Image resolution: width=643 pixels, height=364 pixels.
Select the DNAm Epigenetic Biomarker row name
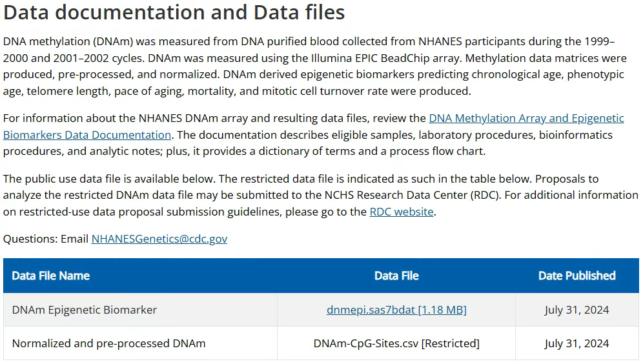(x=85, y=310)
